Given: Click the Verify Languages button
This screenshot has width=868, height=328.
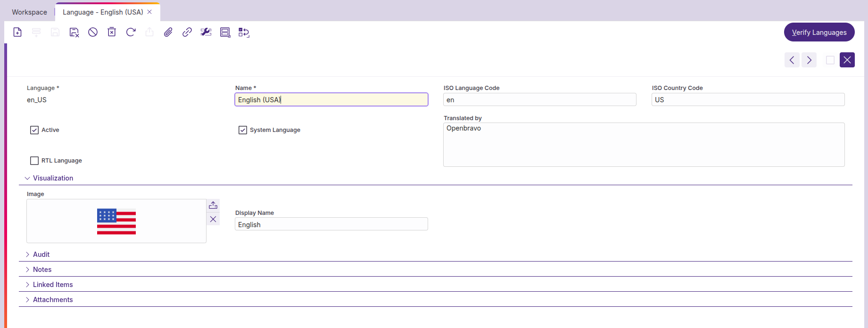Looking at the screenshot, I should pyautogui.click(x=819, y=32).
